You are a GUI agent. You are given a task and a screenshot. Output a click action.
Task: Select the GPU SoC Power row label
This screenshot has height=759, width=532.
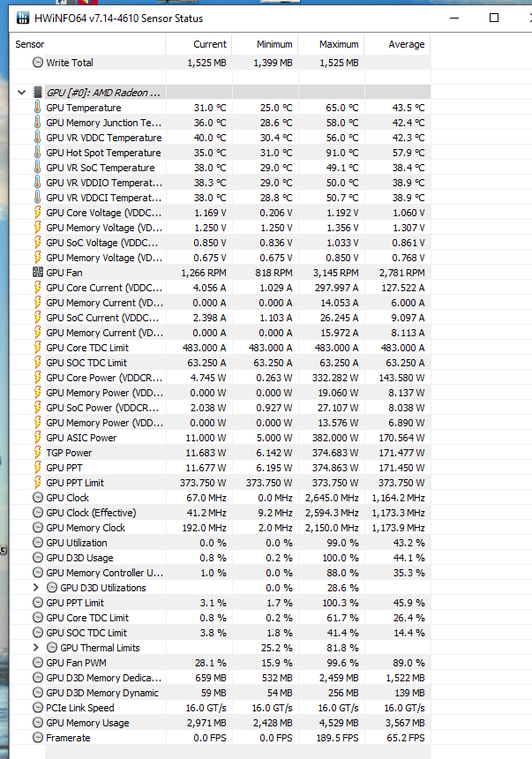pos(102,408)
